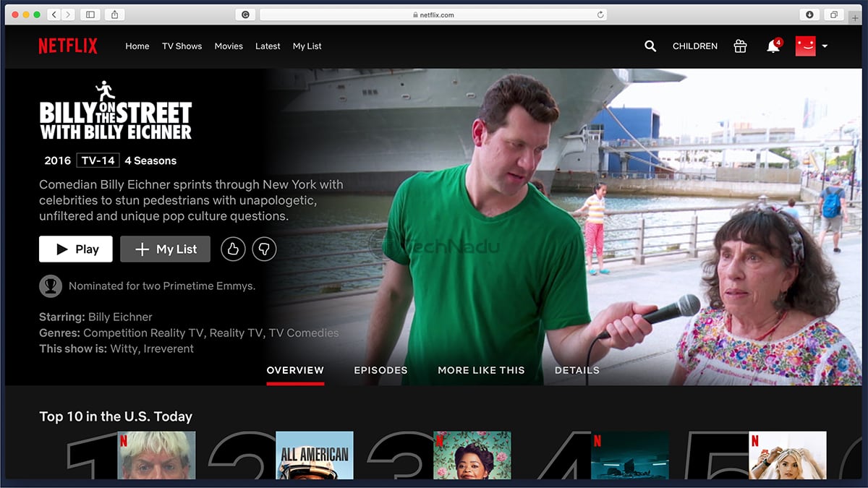Open My List in navigation
The height and width of the screenshot is (488, 868).
[307, 46]
